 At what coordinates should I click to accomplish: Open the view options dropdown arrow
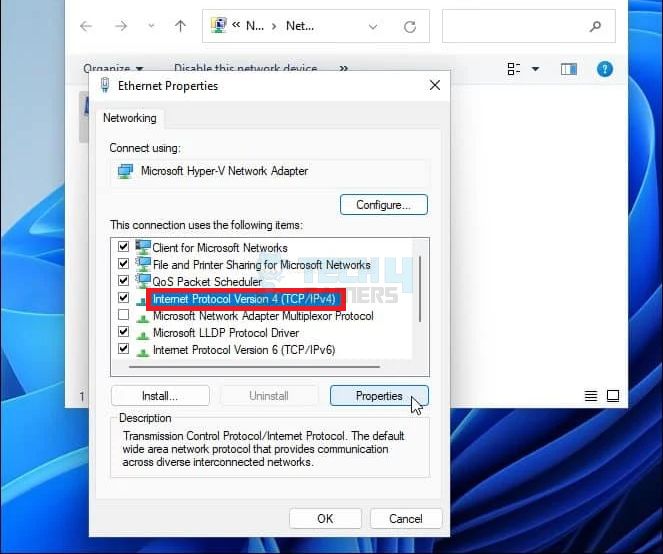tap(535, 69)
